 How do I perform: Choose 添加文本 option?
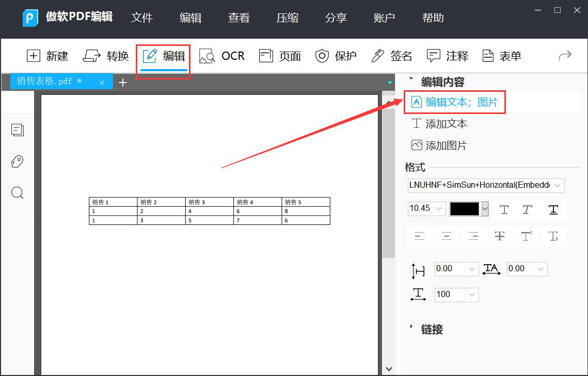pos(439,124)
